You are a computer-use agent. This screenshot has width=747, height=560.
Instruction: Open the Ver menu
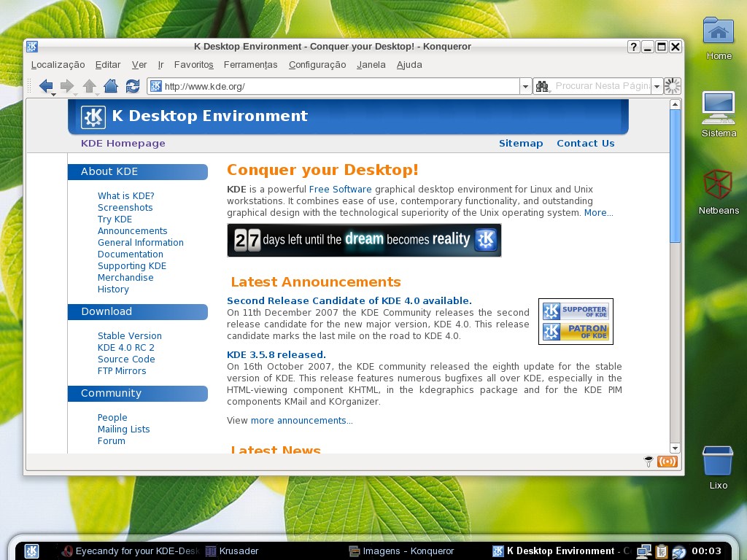139,65
